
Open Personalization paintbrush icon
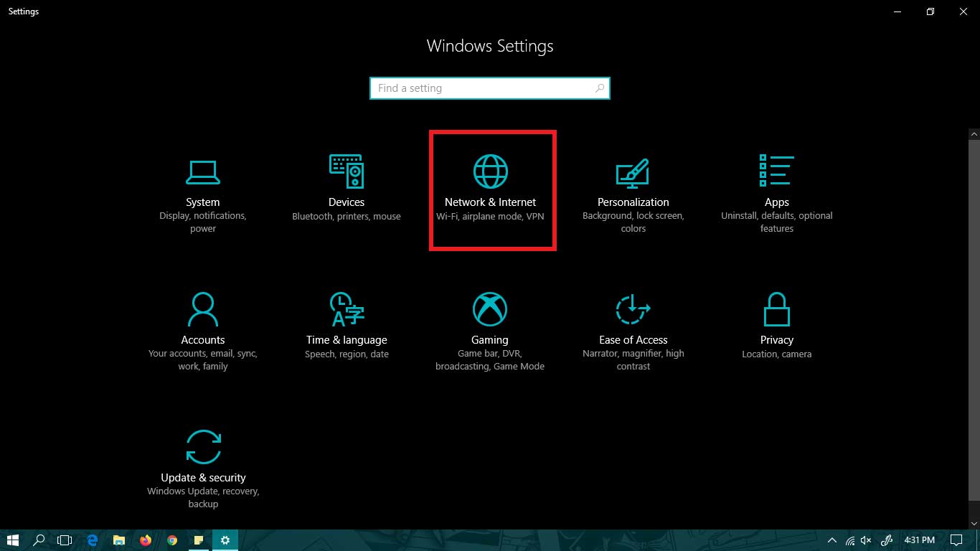[633, 173]
